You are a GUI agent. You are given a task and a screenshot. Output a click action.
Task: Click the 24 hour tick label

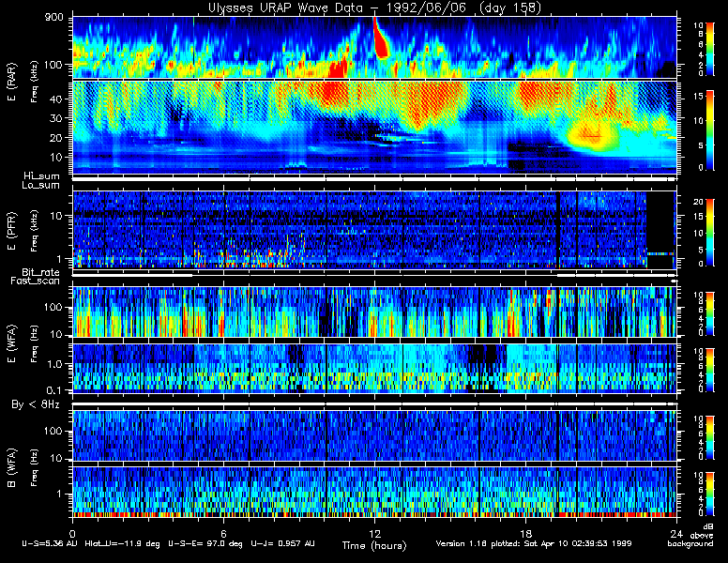[676, 533]
